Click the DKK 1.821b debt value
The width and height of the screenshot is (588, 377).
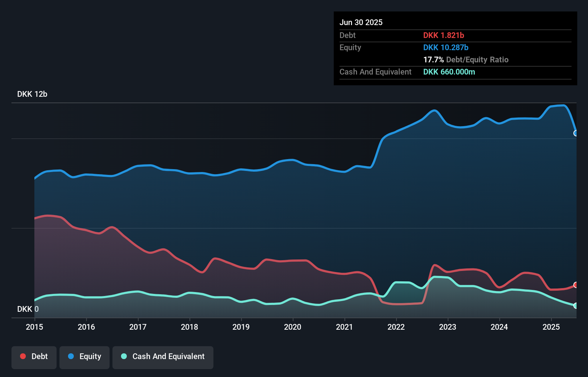coord(443,35)
